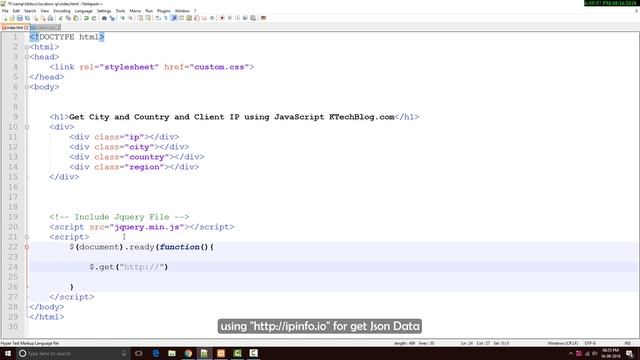
Task: Click the Folder as Workspace icon
Action: (204, 18)
